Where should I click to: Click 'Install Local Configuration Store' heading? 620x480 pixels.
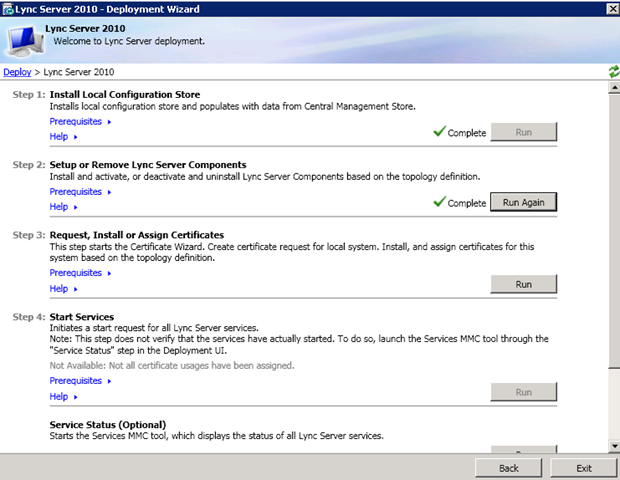click(x=125, y=94)
